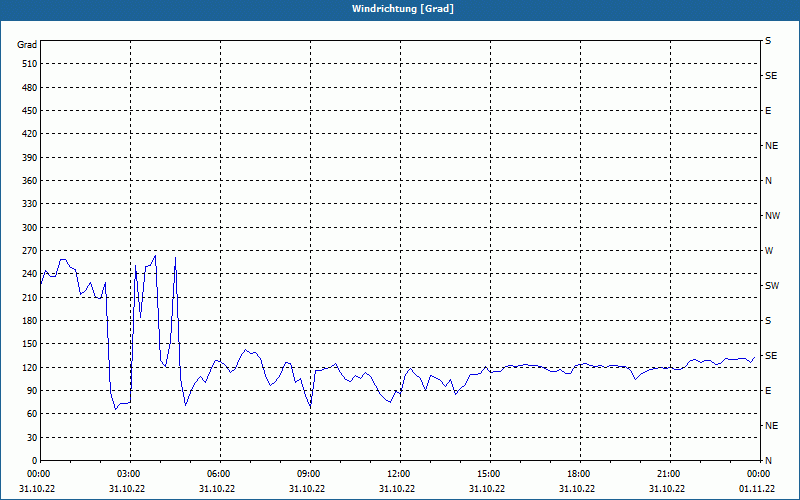Viewport: 800px width, 500px height.
Task: Click the 90 y-axis tick label
Action: (x=31, y=391)
